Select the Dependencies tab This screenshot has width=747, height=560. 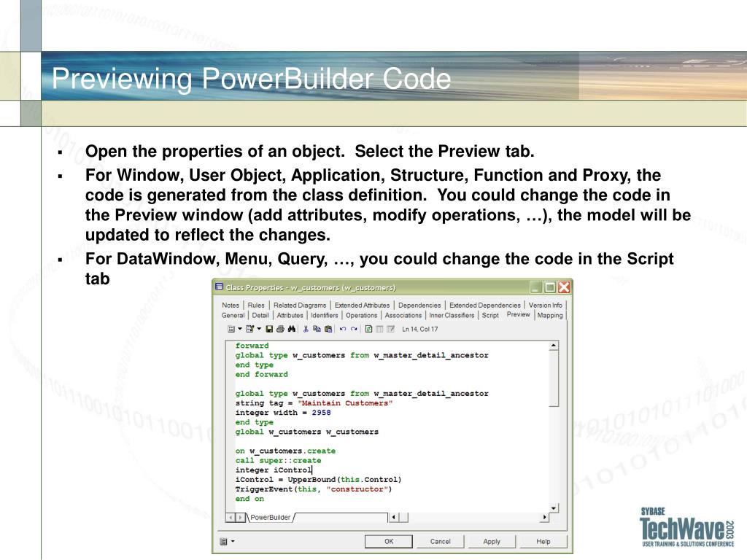coord(419,306)
